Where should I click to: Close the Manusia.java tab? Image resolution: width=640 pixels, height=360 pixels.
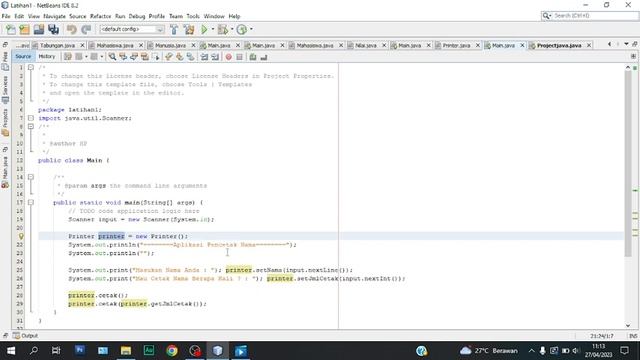[x=193, y=45]
